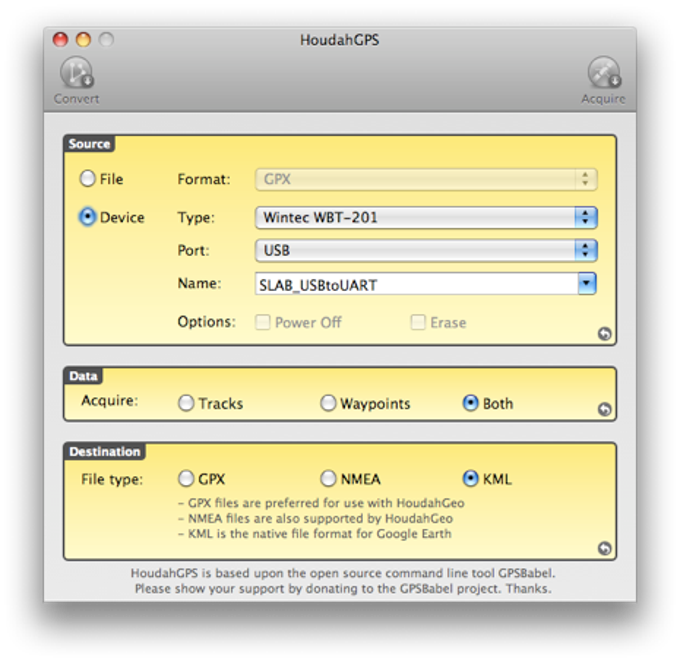Select the File source radio button
680x662 pixels.
coord(87,179)
